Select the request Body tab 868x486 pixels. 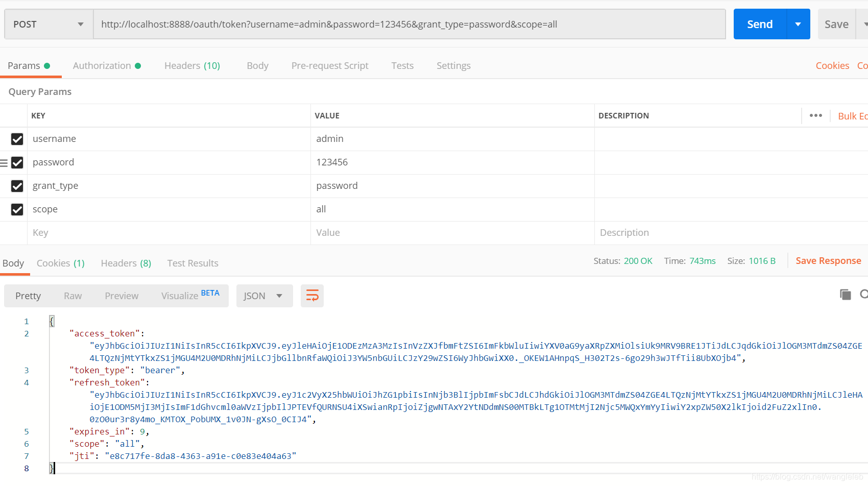pyautogui.click(x=257, y=65)
